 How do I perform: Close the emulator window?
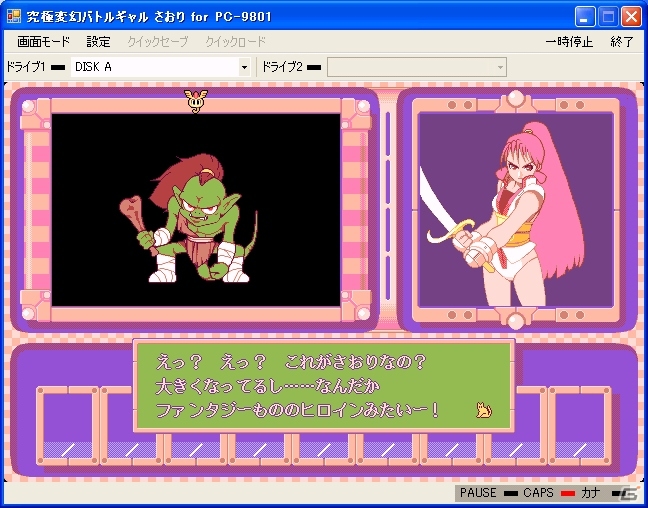pos(631,17)
